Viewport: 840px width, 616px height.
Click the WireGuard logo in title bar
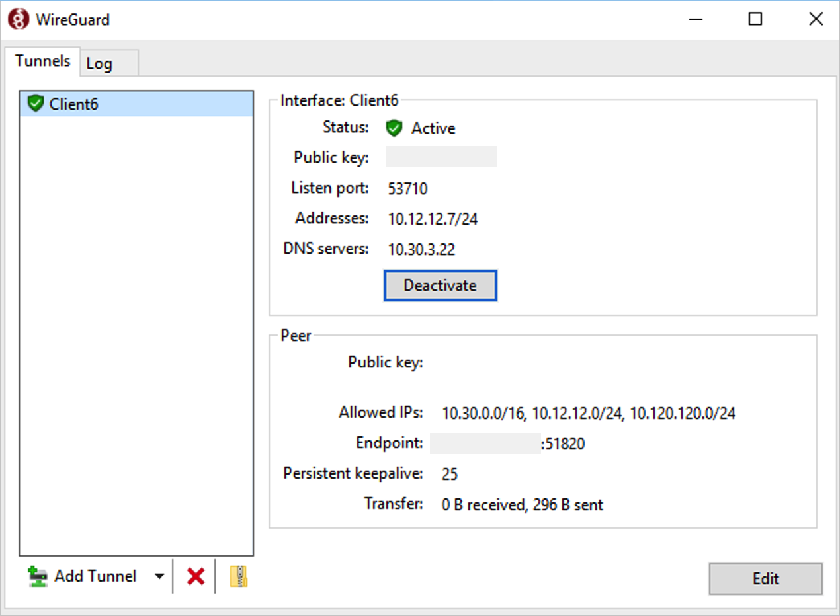19,19
